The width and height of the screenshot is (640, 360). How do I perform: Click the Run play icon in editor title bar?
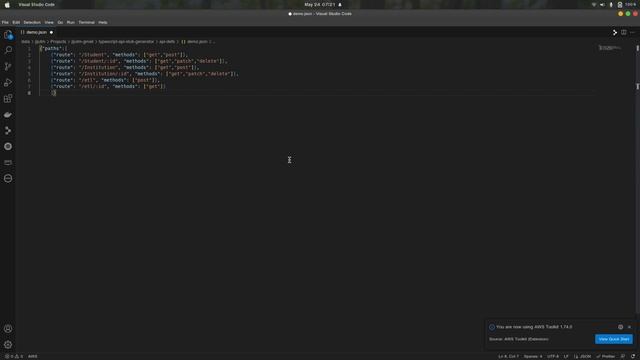615,32
